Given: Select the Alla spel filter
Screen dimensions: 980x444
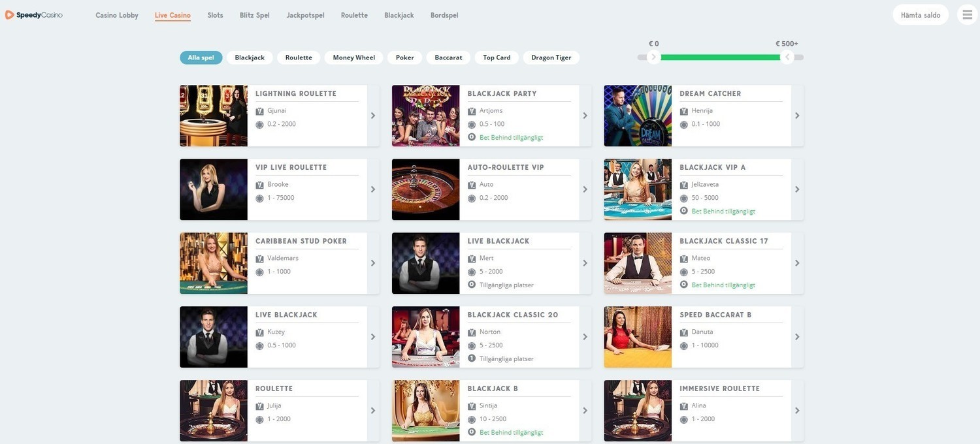Looking at the screenshot, I should coord(201,57).
